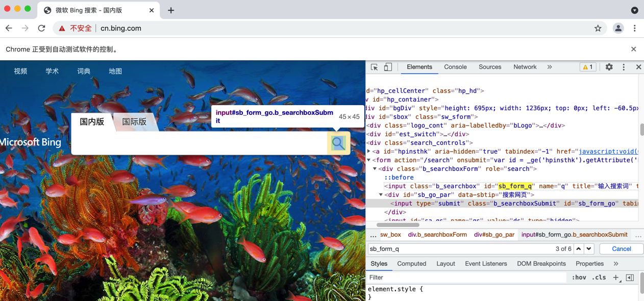Dismiss the automated test software infobar
The width and height of the screenshot is (644, 301).
pyautogui.click(x=633, y=49)
